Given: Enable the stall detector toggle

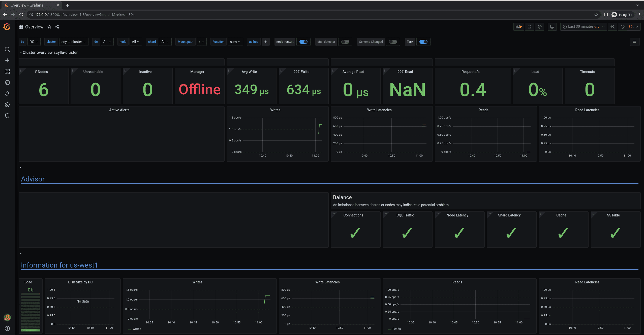Looking at the screenshot, I should pyautogui.click(x=345, y=42).
